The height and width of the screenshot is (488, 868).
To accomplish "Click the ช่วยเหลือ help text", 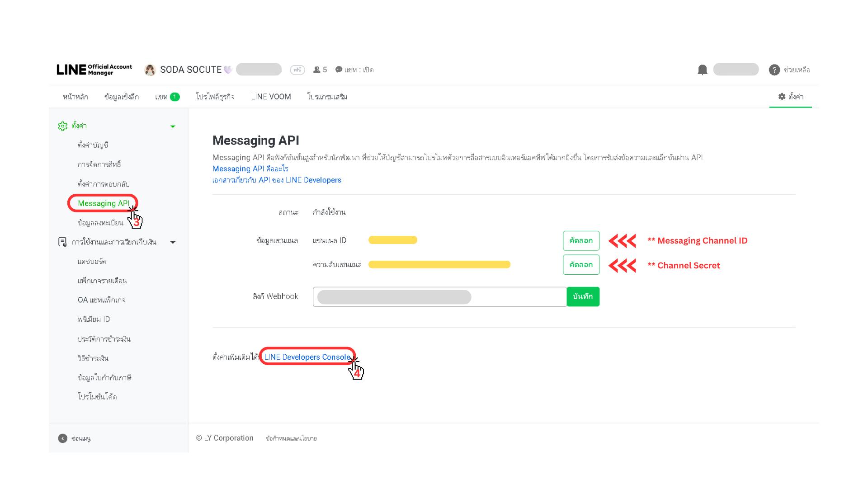I will click(797, 70).
